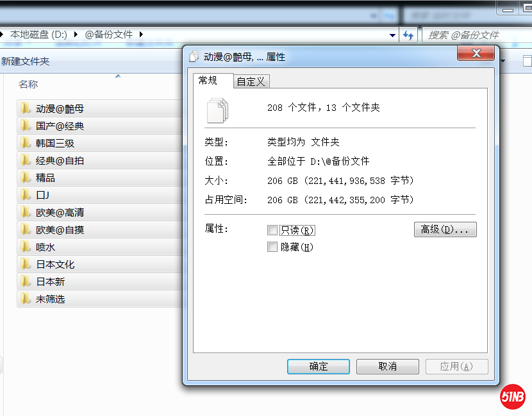Screen dimensions: 532x416
Task: Click the multiple-files icon in the dialog
Action: tap(217, 110)
